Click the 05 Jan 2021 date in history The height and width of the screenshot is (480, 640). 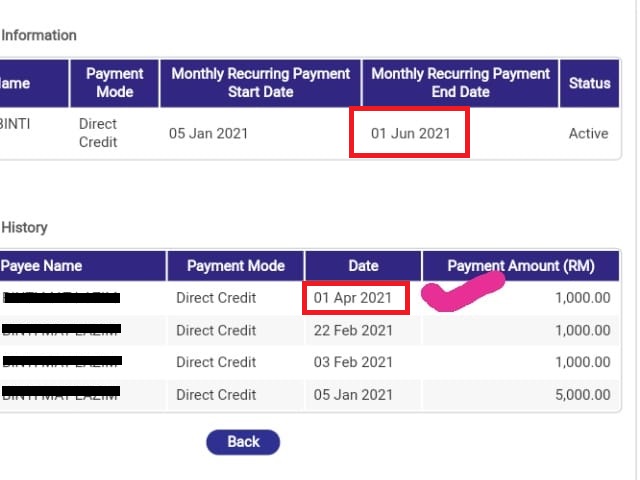pos(353,395)
